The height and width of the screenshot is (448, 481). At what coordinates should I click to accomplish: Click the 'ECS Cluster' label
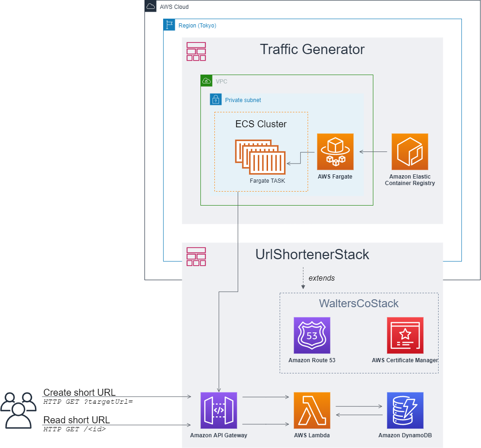point(261,124)
